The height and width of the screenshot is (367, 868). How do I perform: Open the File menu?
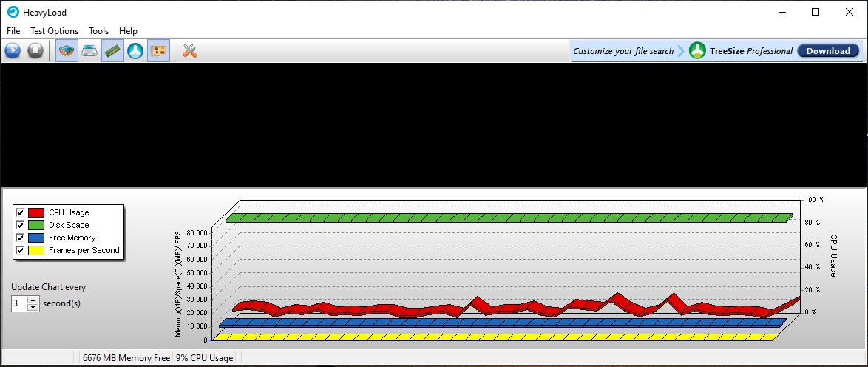tap(13, 31)
